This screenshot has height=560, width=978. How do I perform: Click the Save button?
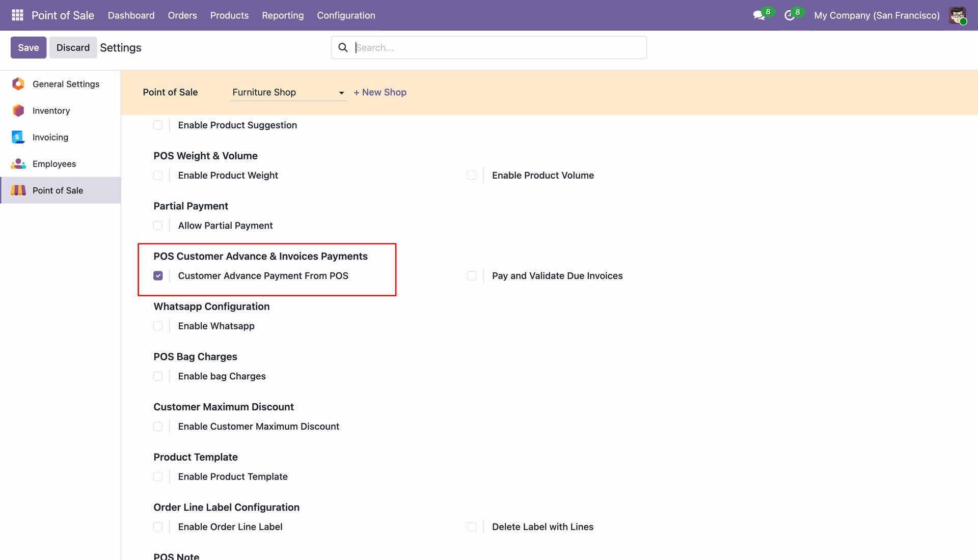[x=29, y=47]
